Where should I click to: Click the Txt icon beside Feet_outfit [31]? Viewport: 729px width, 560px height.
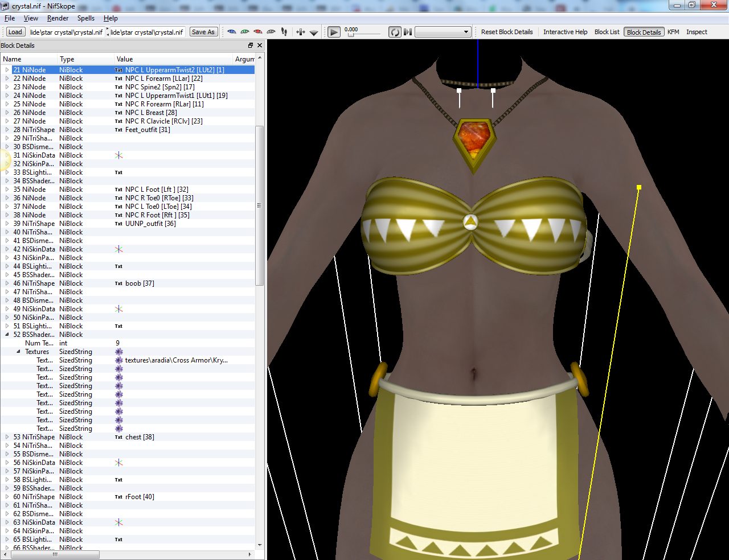tap(118, 130)
